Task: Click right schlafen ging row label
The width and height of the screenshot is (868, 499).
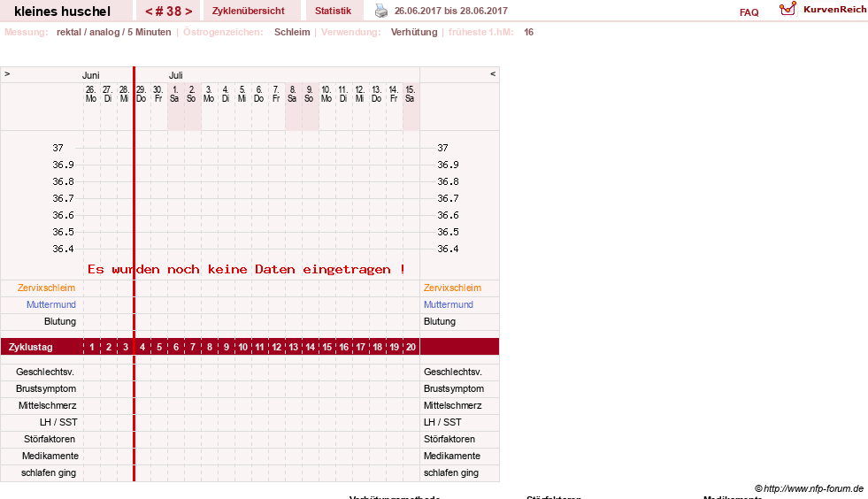Action: coord(451,472)
